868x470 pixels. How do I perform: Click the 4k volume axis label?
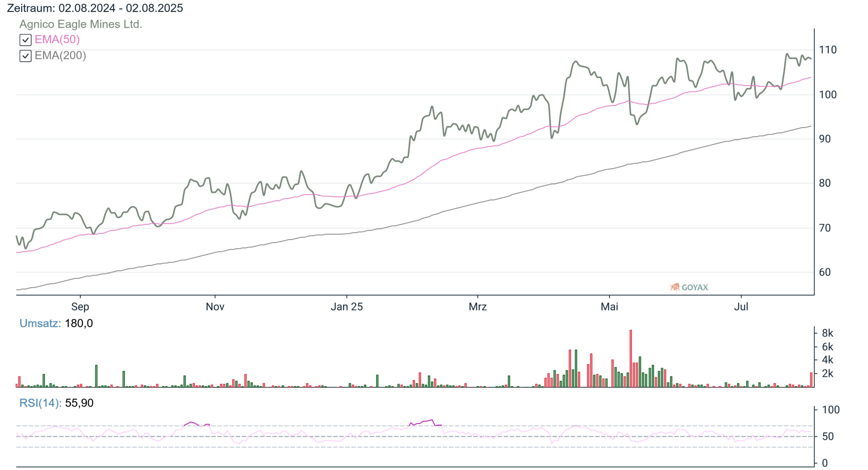pyautogui.click(x=827, y=359)
